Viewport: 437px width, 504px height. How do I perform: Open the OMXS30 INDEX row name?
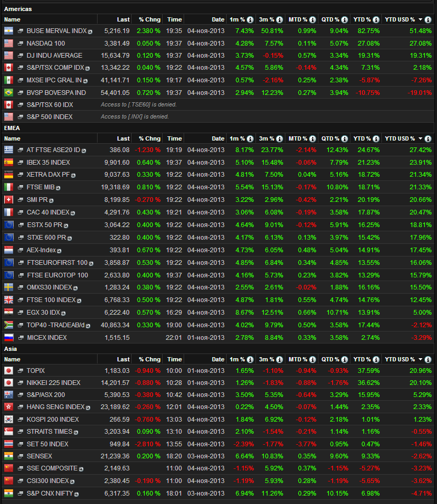pos(49,287)
